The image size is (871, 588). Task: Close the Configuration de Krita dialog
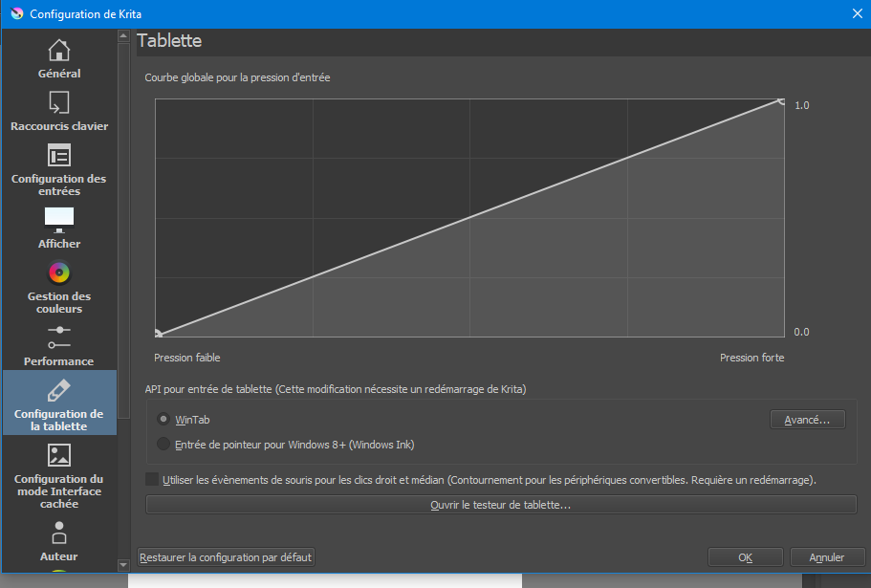857,13
